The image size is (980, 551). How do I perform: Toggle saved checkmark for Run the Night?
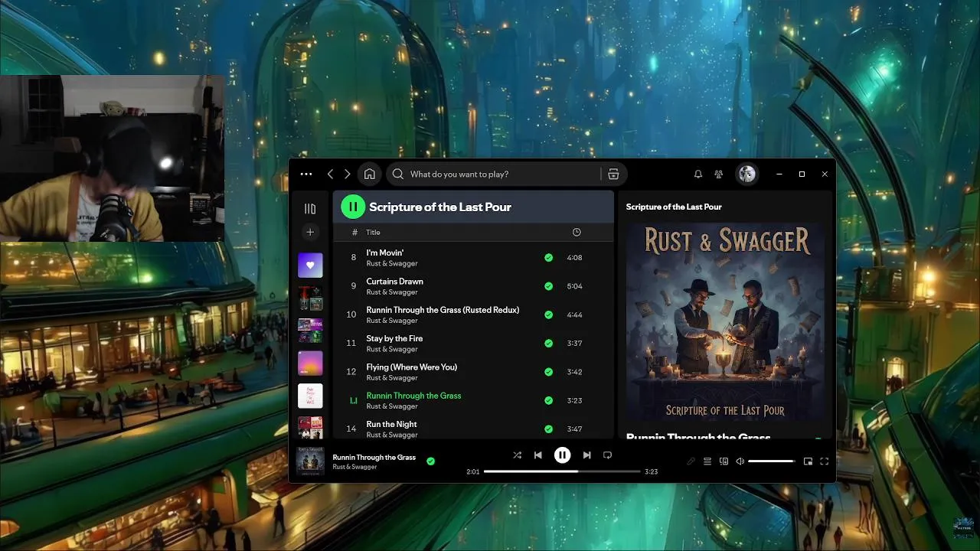pos(548,429)
